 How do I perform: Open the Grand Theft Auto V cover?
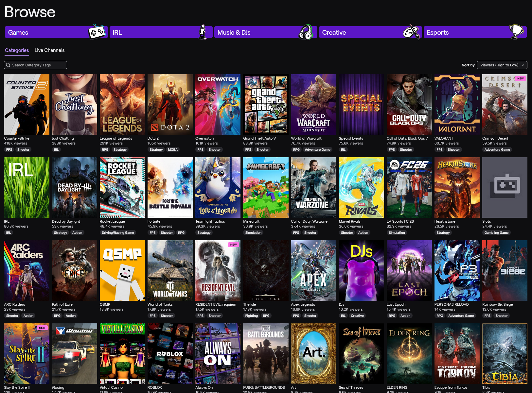(x=266, y=104)
